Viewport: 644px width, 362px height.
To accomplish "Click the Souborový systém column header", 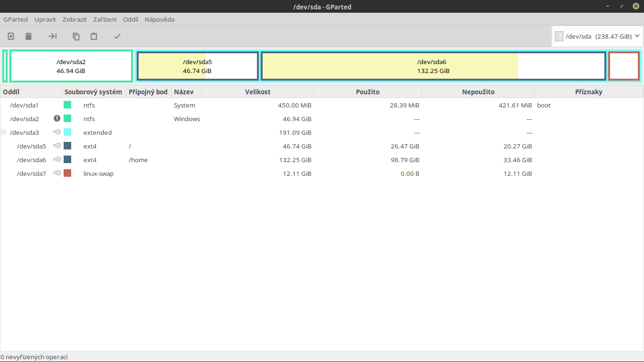I will (x=93, y=92).
